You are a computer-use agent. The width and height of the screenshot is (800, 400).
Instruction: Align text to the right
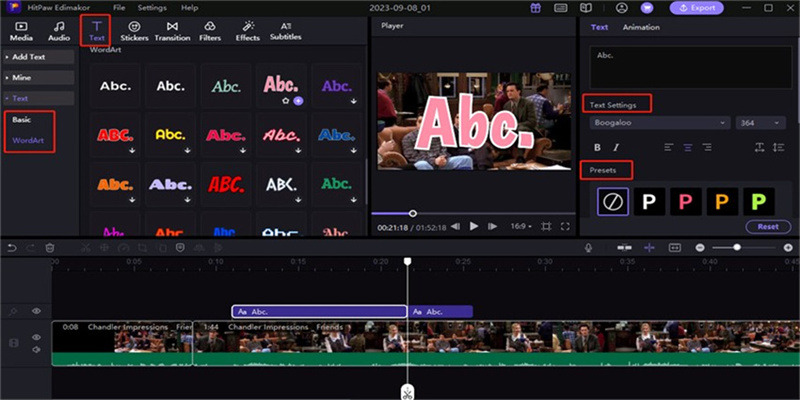tap(707, 147)
